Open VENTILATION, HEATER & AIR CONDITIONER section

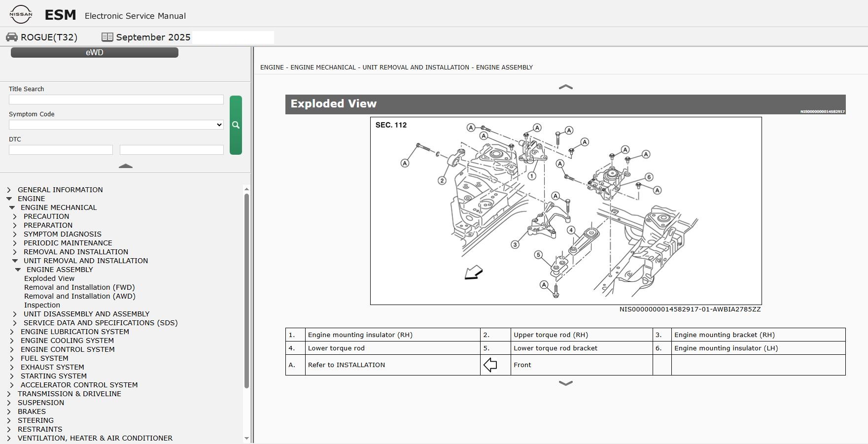pos(95,438)
